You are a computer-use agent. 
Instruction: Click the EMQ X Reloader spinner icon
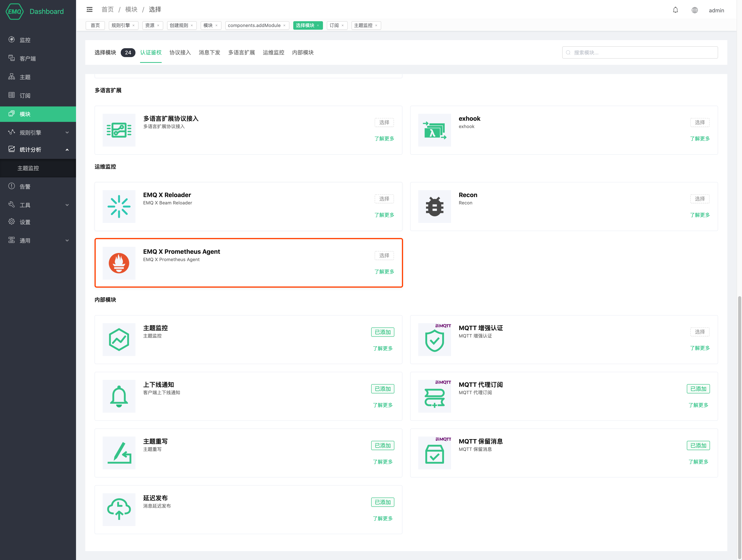pos(119,207)
